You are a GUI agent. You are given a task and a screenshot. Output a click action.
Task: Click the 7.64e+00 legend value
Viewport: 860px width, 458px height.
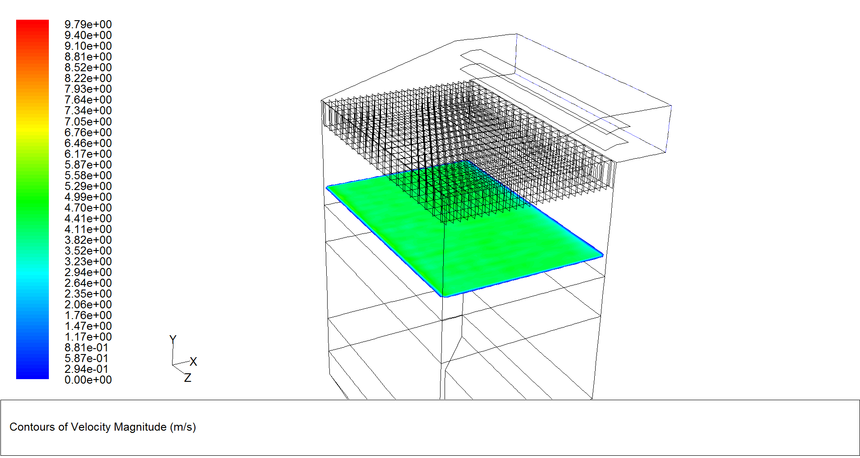point(88,100)
